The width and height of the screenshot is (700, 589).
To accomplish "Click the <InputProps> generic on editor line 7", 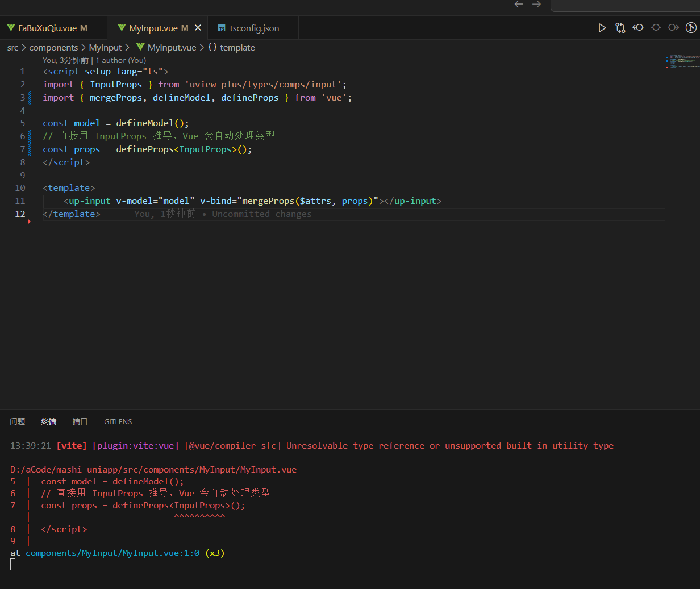I will 206,149.
